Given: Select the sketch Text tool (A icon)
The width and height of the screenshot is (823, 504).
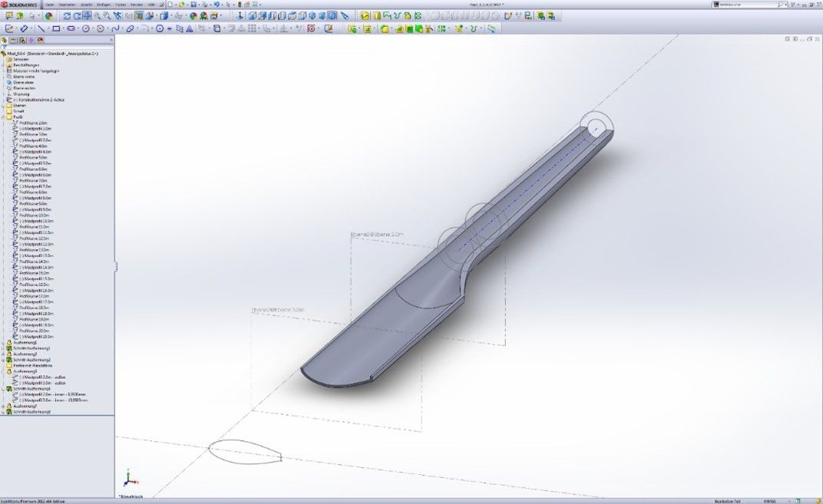Looking at the screenshot, I should point(190,29).
